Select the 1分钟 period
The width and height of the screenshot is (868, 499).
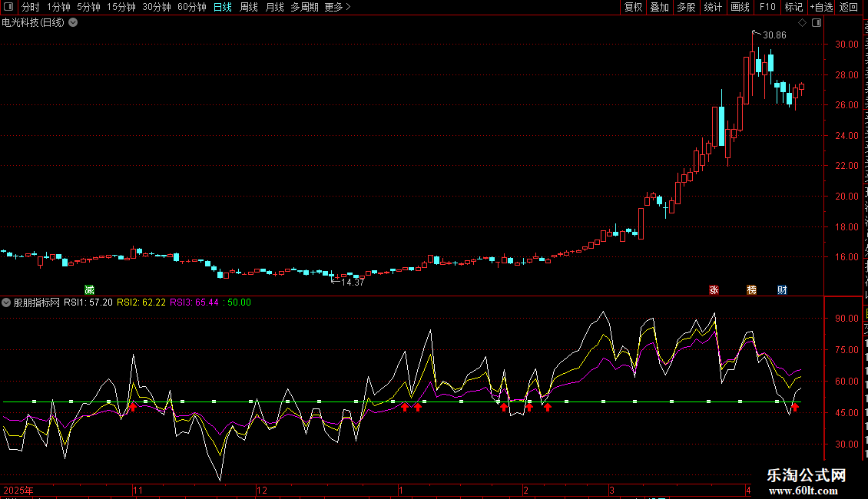click(58, 7)
